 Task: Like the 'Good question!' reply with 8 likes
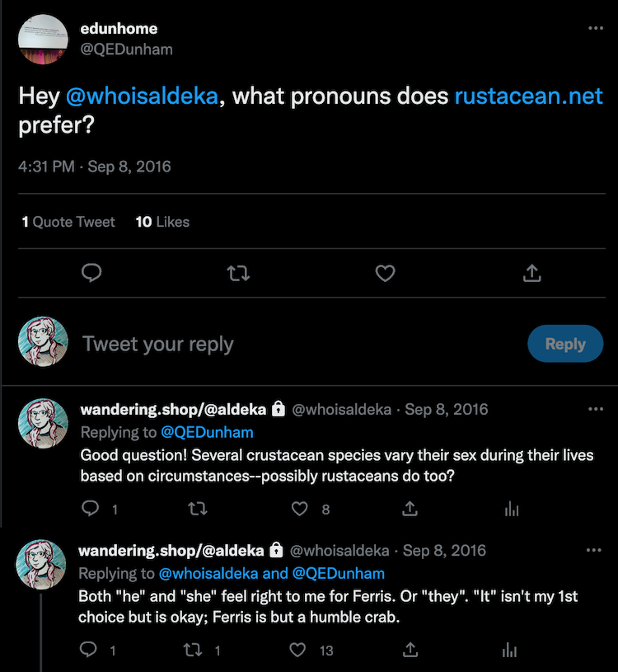299,509
